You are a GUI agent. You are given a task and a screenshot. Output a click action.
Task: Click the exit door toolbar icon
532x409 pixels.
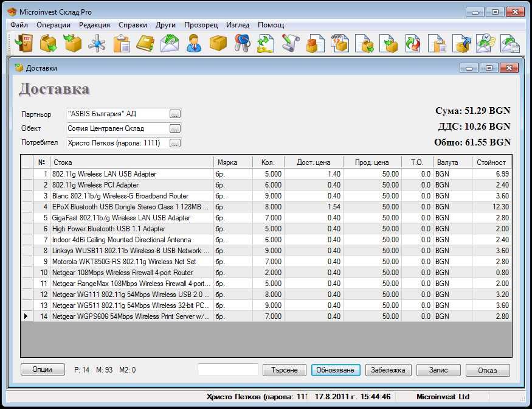point(23,43)
